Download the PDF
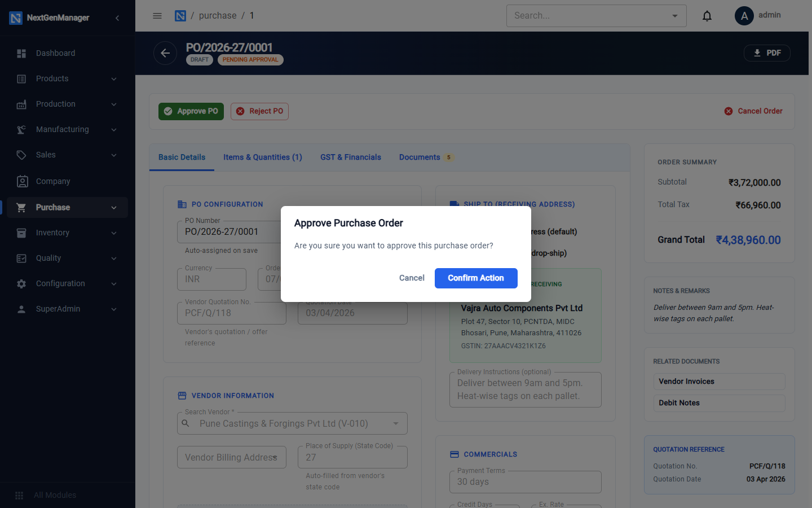The height and width of the screenshot is (508, 812). tap(767, 53)
